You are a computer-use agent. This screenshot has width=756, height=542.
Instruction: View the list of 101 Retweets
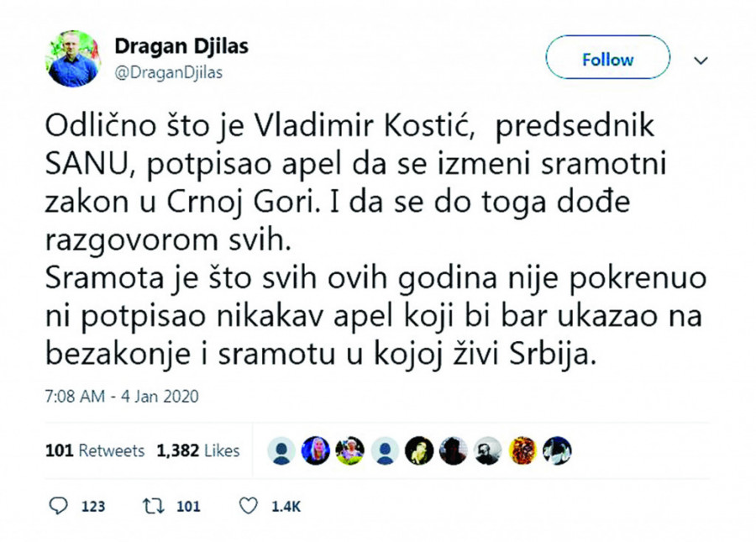(94, 451)
